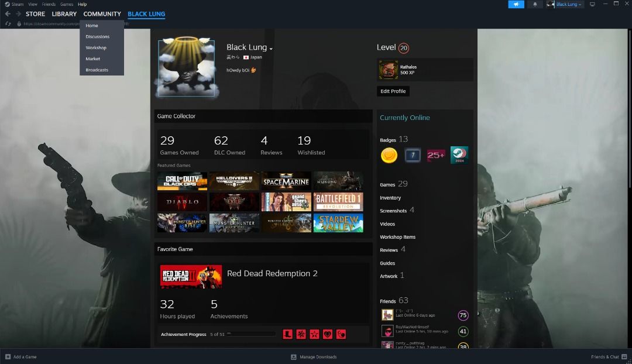Click the Edit Profile button
The image size is (632, 364).
[393, 91]
